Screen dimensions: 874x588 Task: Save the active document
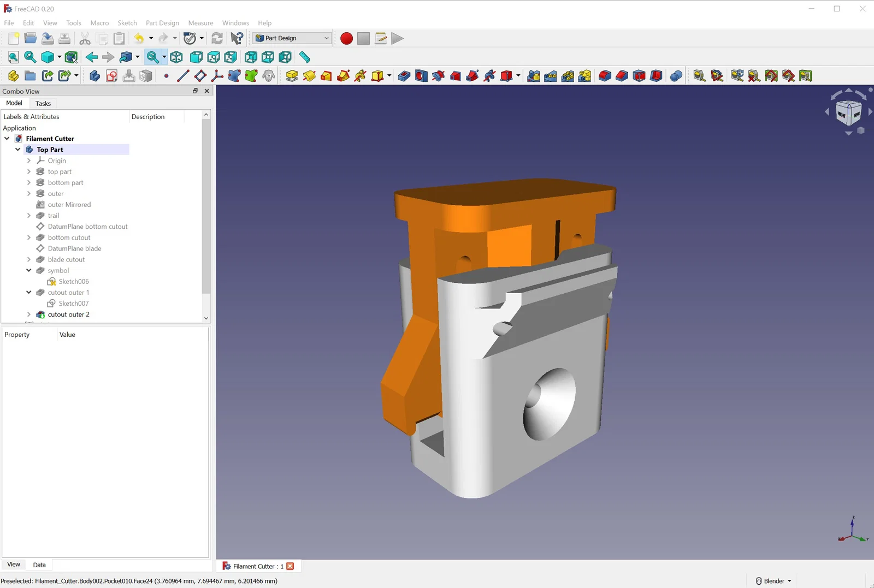tap(48, 38)
